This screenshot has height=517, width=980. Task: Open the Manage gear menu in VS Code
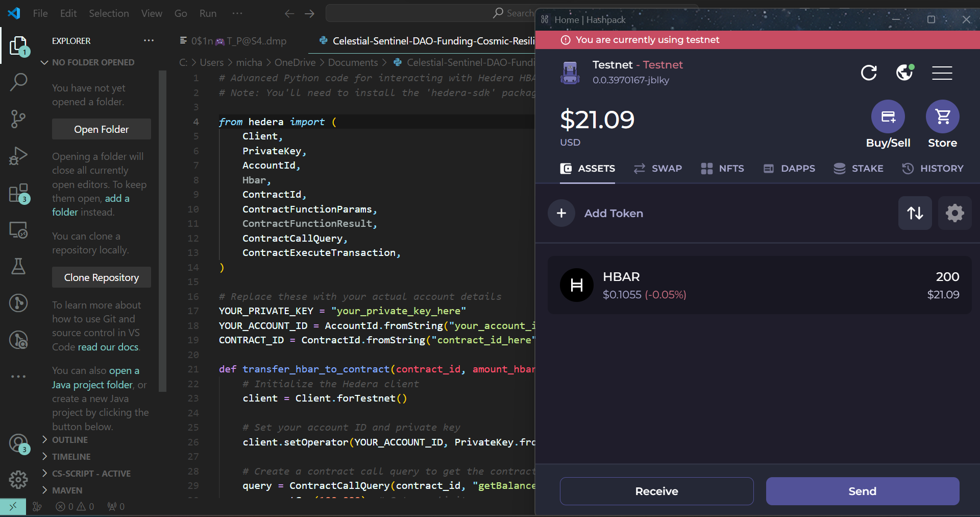click(x=18, y=479)
